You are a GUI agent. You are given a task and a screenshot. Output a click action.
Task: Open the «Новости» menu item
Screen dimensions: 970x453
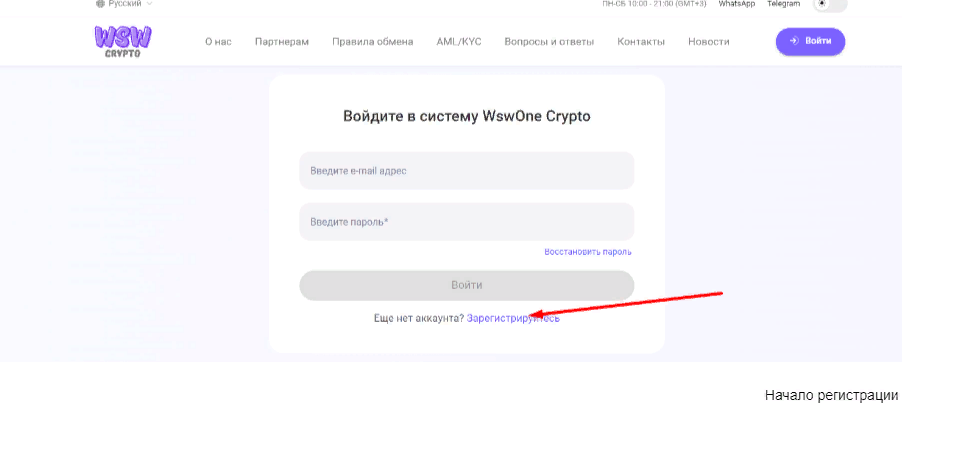[x=709, y=42]
